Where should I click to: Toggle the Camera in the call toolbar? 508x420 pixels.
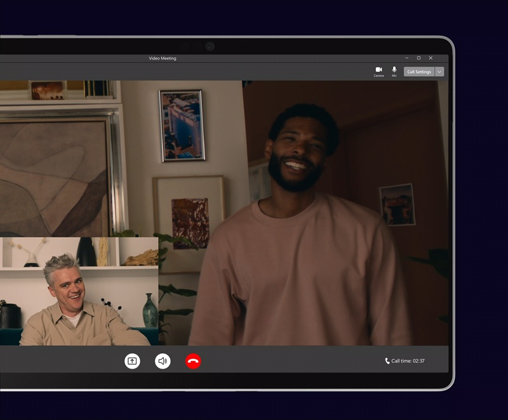coord(378,72)
